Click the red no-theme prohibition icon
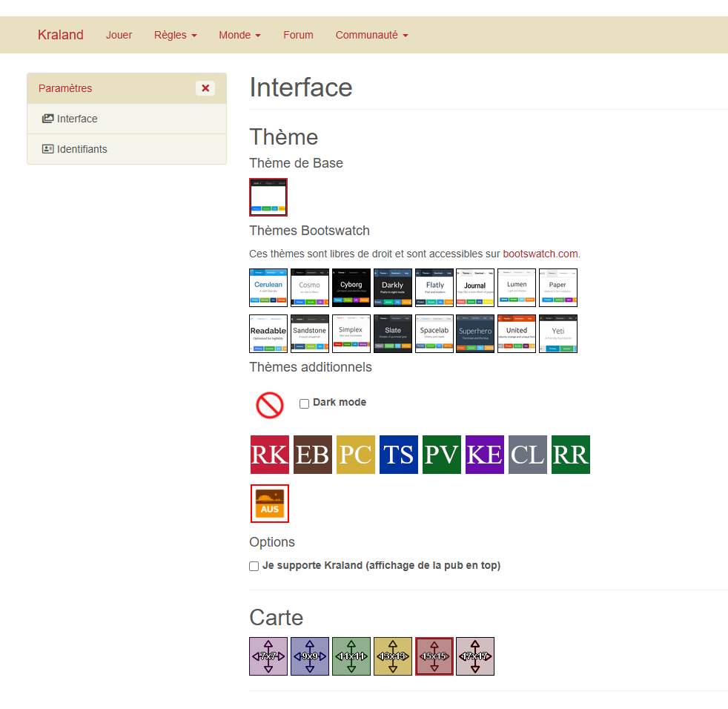 270,405
